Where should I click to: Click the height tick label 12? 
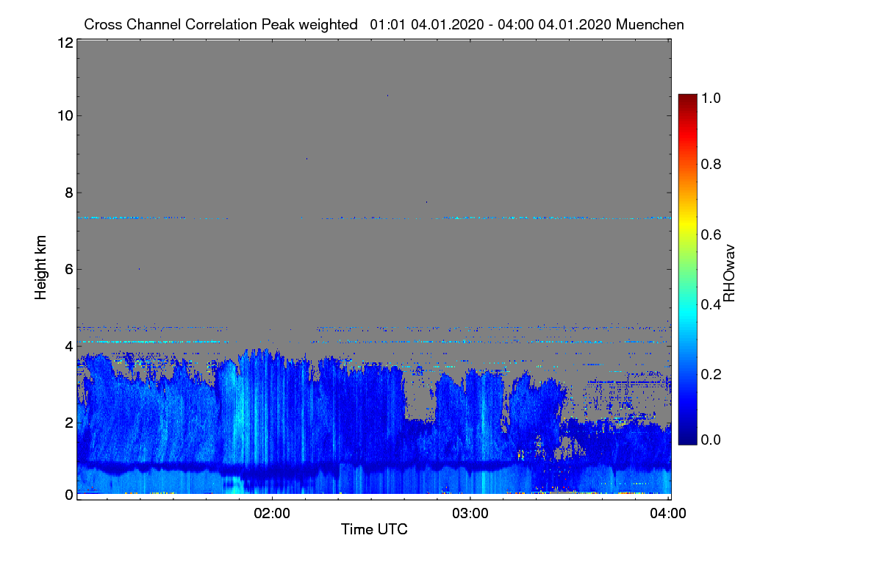point(64,43)
